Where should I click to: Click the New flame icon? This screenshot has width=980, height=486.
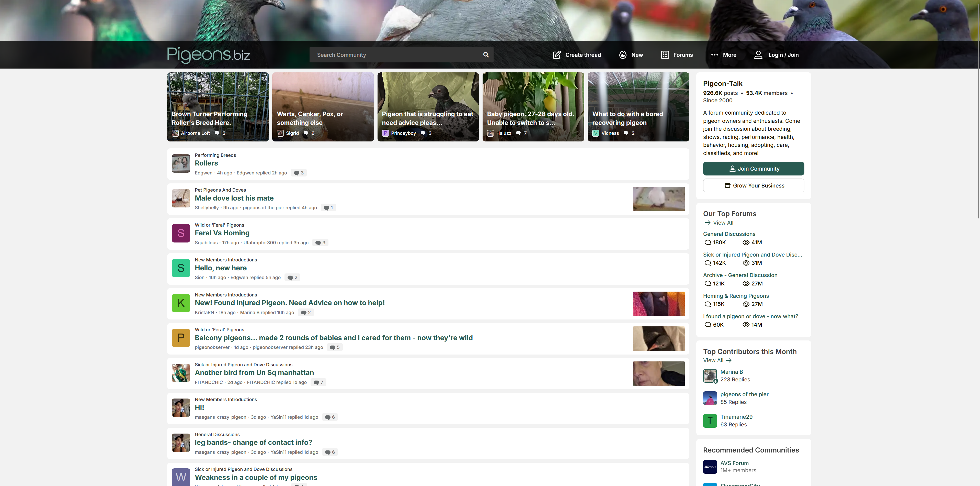click(x=623, y=55)
